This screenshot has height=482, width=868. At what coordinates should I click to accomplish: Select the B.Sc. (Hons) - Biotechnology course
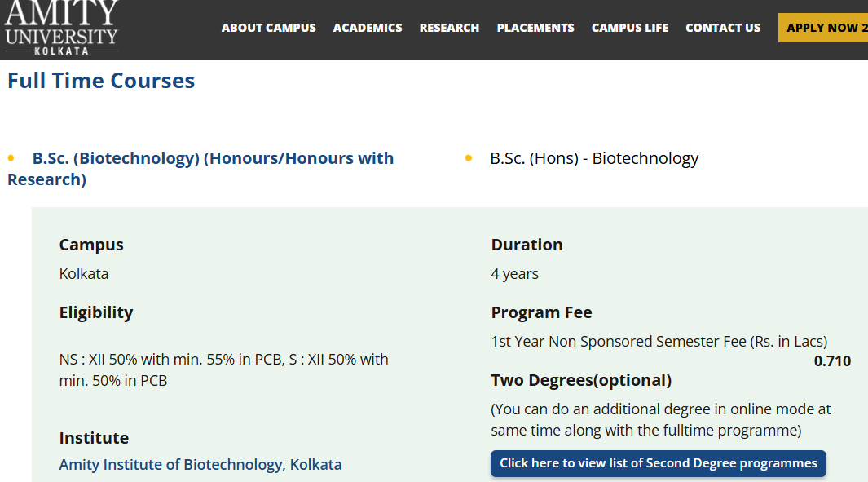point(594,158)
